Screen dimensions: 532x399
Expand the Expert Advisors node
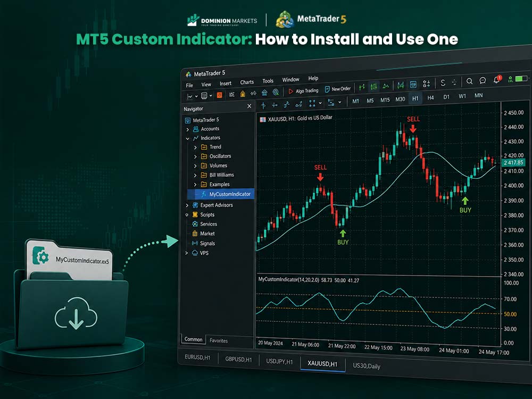tap(187, 205)
